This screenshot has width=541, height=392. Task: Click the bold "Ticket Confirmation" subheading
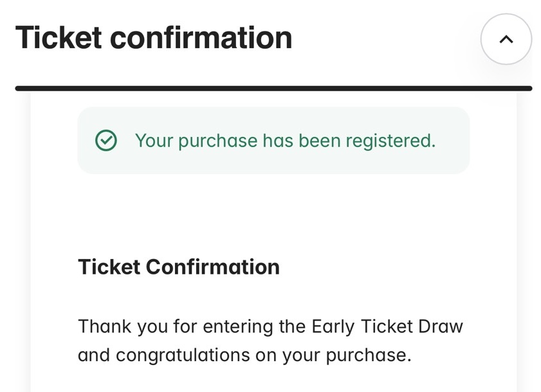click(x=179, y=267)
